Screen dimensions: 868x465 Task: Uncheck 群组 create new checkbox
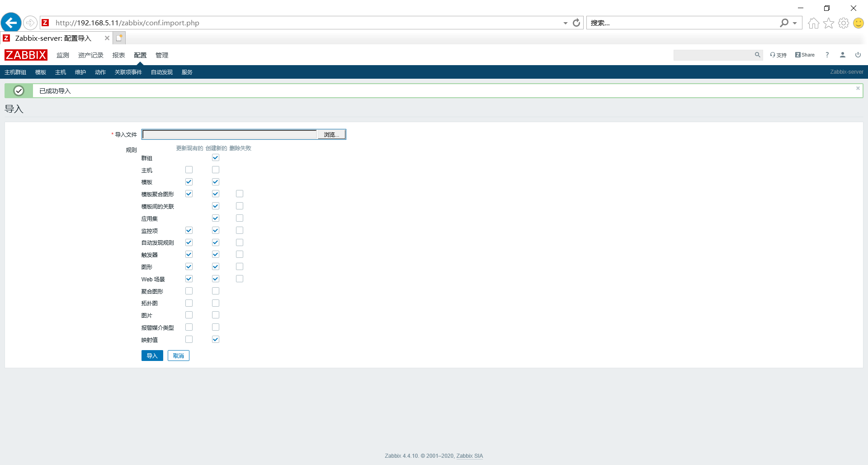[x=216, y=158]
